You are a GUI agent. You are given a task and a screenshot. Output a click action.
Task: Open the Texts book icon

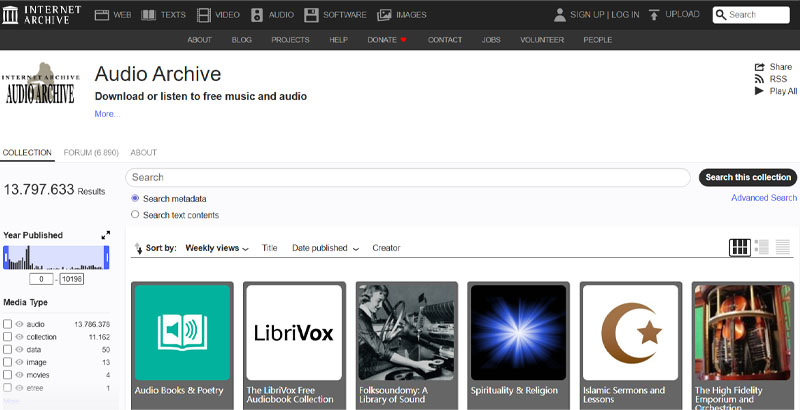tap(148, 15)
